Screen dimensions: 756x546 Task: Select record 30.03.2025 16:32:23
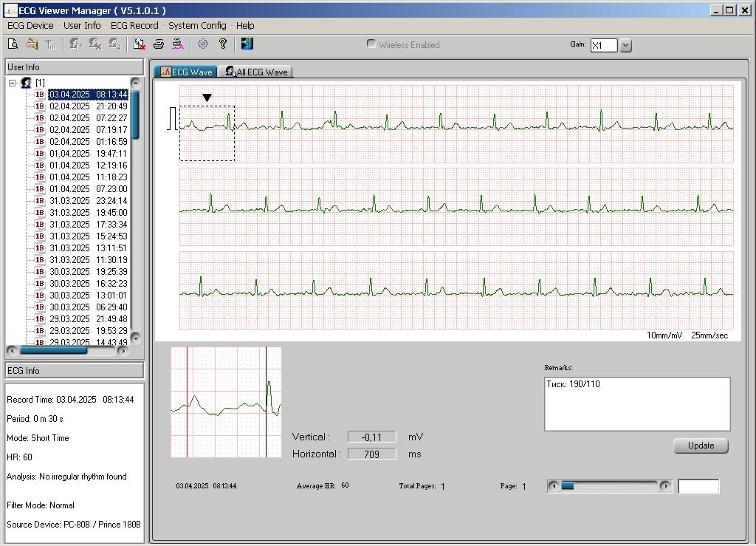coord(89,284)
